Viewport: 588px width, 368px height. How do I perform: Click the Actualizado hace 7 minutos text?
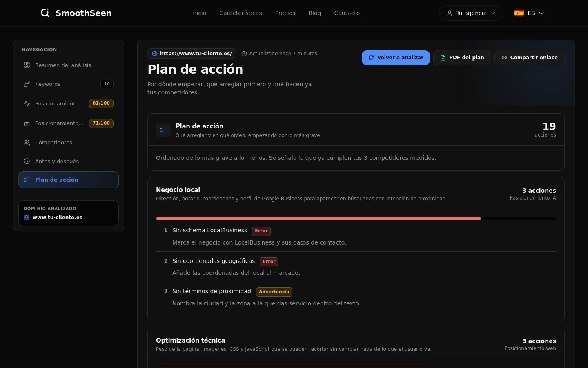pos(283,54)
